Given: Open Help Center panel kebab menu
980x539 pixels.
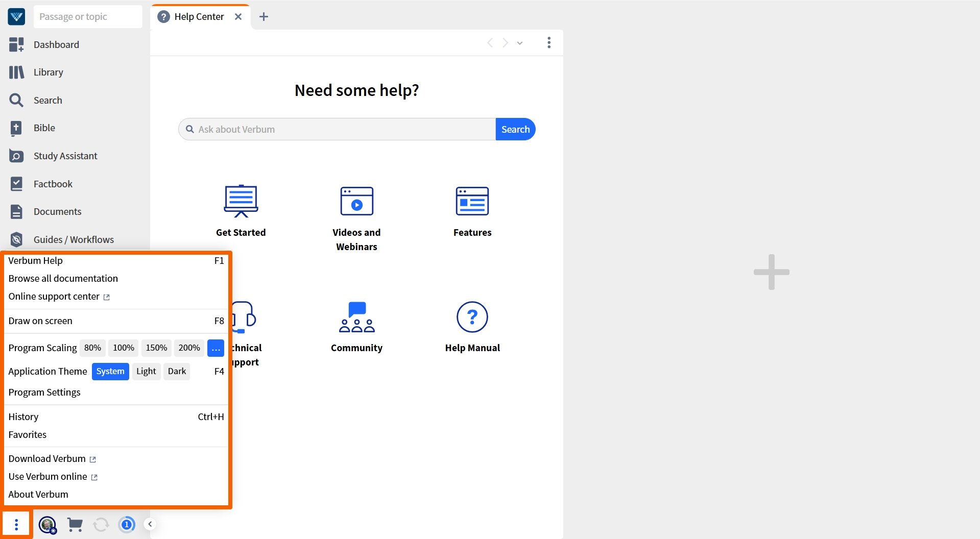Looking at the screenshot, I should point(549,43).
